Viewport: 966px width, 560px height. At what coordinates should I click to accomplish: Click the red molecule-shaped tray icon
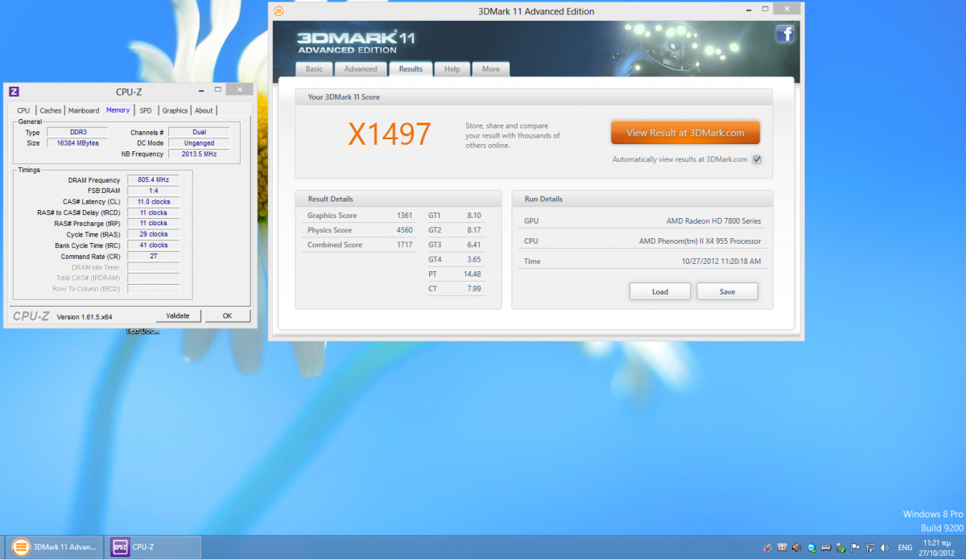coord(767,547)
